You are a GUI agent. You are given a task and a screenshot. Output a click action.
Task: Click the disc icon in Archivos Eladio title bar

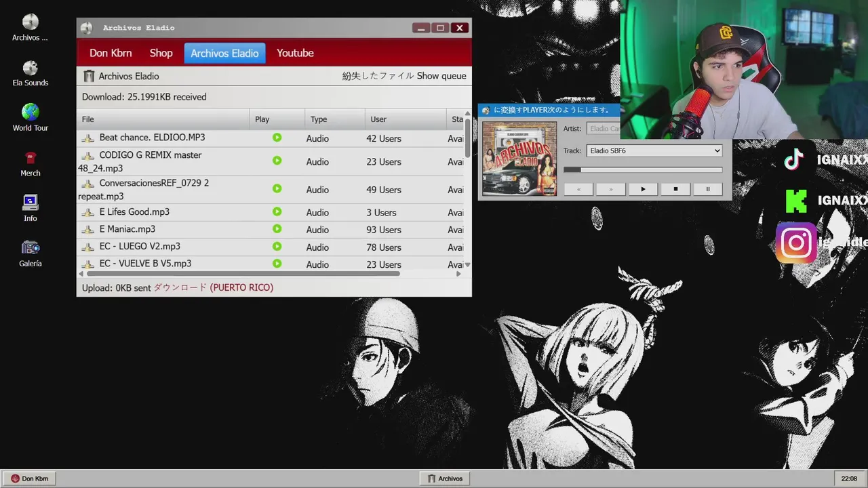click(x=86, y=28)
